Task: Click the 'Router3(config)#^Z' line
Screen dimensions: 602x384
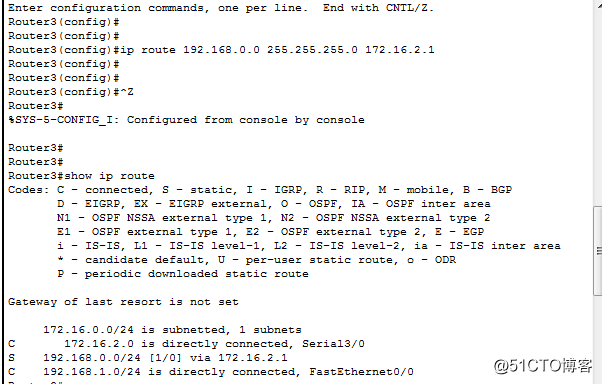Action: point(71,92)
